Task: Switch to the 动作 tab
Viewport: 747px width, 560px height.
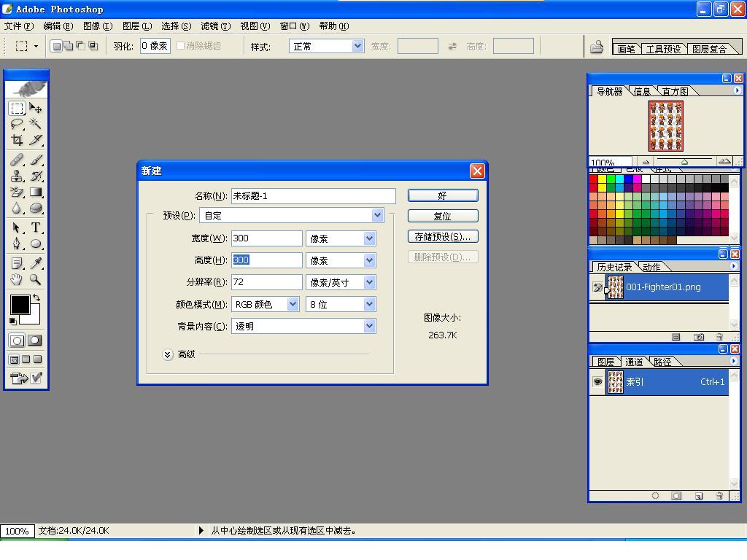Action: tap(651, 267)
